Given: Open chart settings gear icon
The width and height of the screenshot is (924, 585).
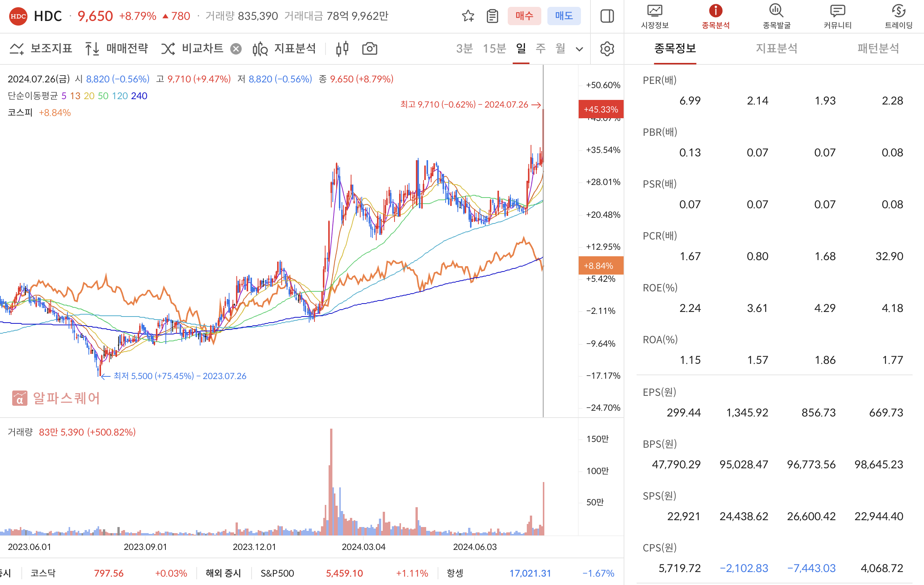Looking at the screenshot, I should pos(607,49).
